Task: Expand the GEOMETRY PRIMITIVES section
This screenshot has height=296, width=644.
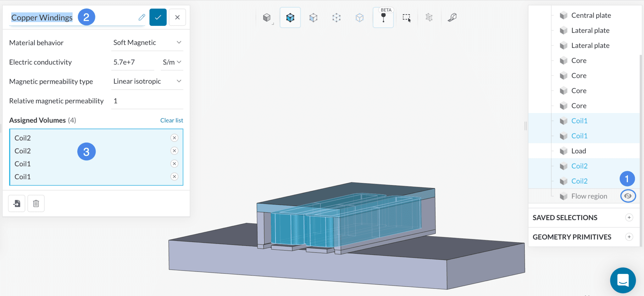Action: (x=629, y=237)
